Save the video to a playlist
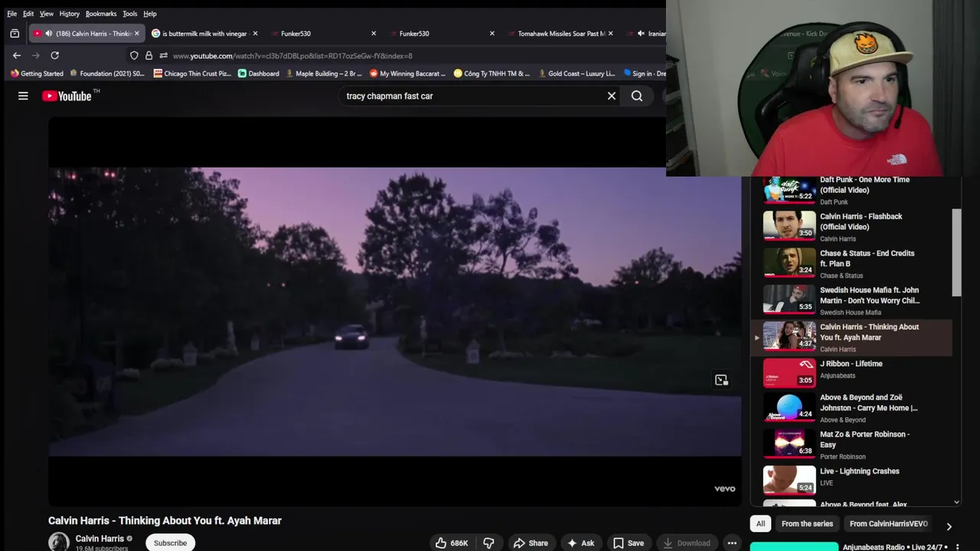The height and width of the screenshot is (551, 980). (x=628, y=543)
